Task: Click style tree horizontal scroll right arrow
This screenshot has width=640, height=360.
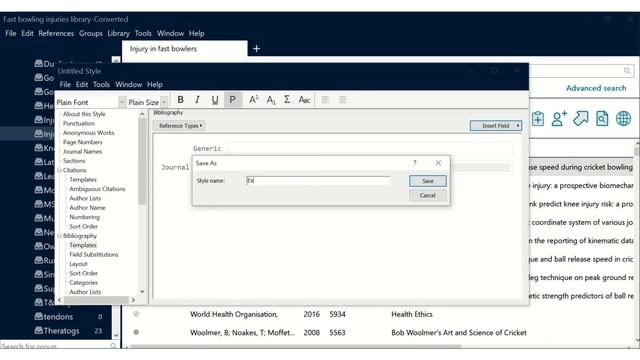Action: click(133, 300)
